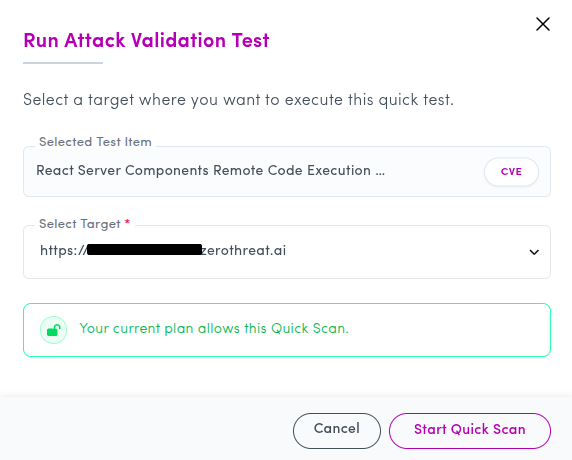The width and height of the screenshot is (572, 460).
Task: Click the React Server Components test item
Action: (210, 170)
